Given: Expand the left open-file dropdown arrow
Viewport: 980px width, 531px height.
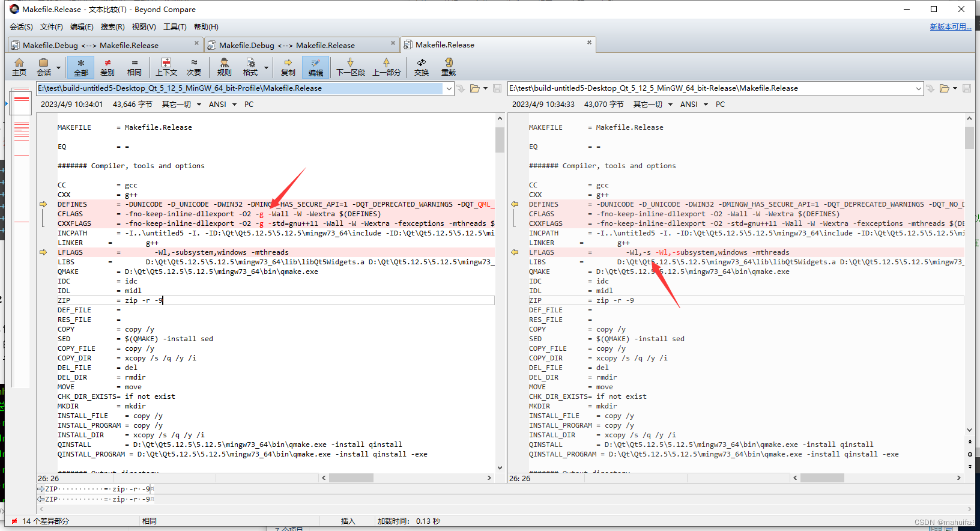Looking at the screenshot, I should click(x=485, y=88).
